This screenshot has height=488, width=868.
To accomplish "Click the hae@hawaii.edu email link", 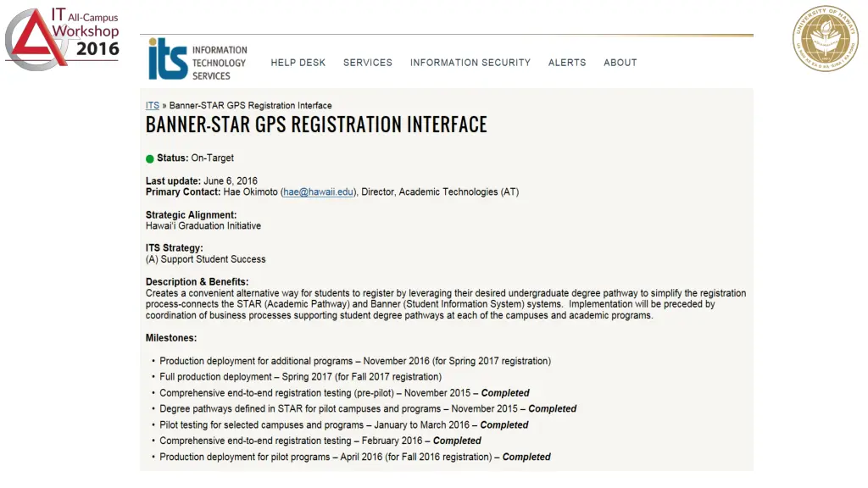I will tap(319, 192).
